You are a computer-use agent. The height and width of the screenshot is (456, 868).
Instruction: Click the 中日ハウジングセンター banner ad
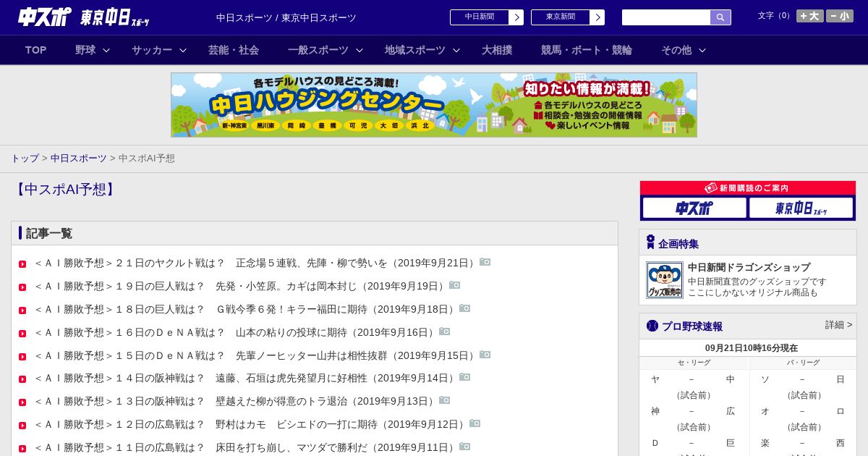click(x=434, y=105)
